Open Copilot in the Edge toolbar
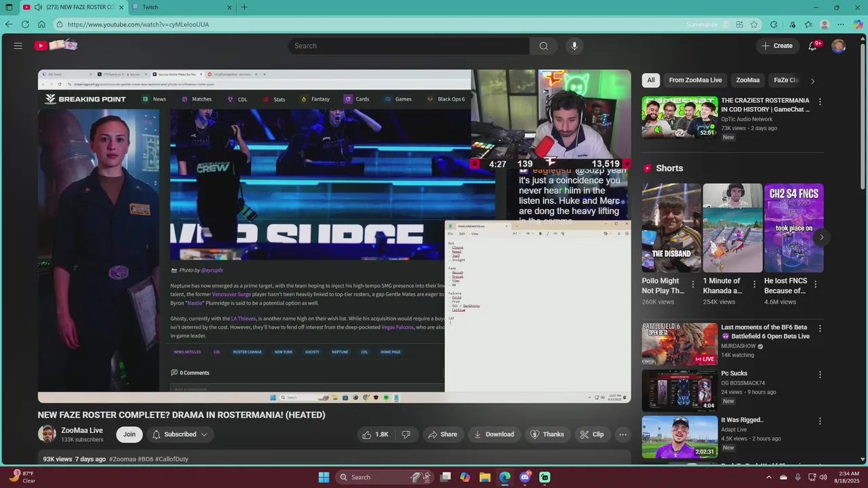 [859, 24]
